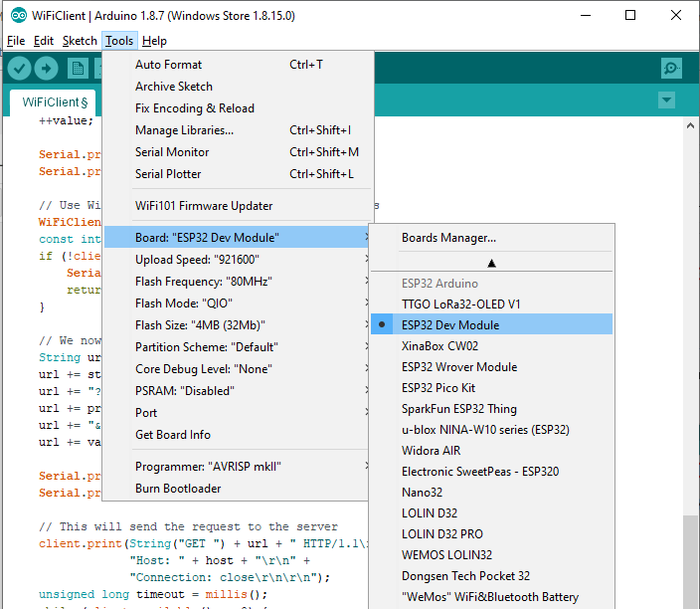This screenshot has width=700, height=609.
Task: Click the Verify checkmark toolbar icon
Action: [x=19, y=69]
